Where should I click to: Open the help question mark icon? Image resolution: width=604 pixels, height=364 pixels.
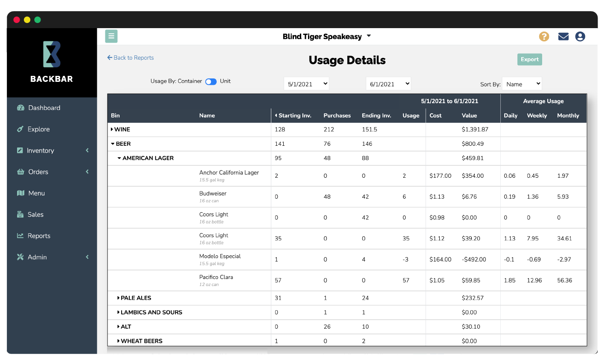pos(544,37)
